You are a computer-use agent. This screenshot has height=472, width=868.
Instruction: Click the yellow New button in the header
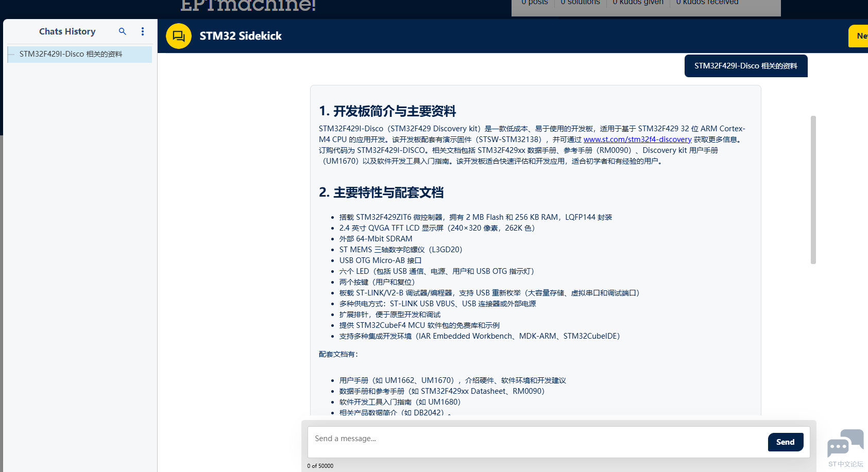pos(859,36)
